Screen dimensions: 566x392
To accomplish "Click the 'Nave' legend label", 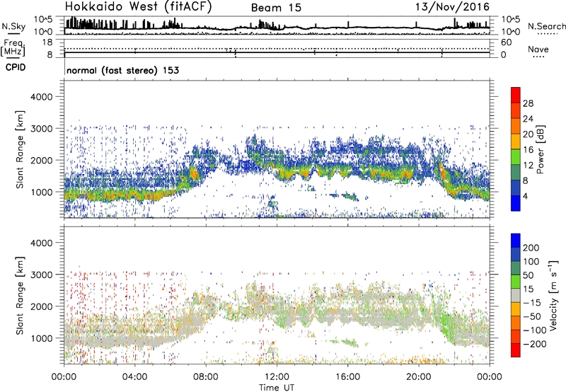I will coord(538,50).
